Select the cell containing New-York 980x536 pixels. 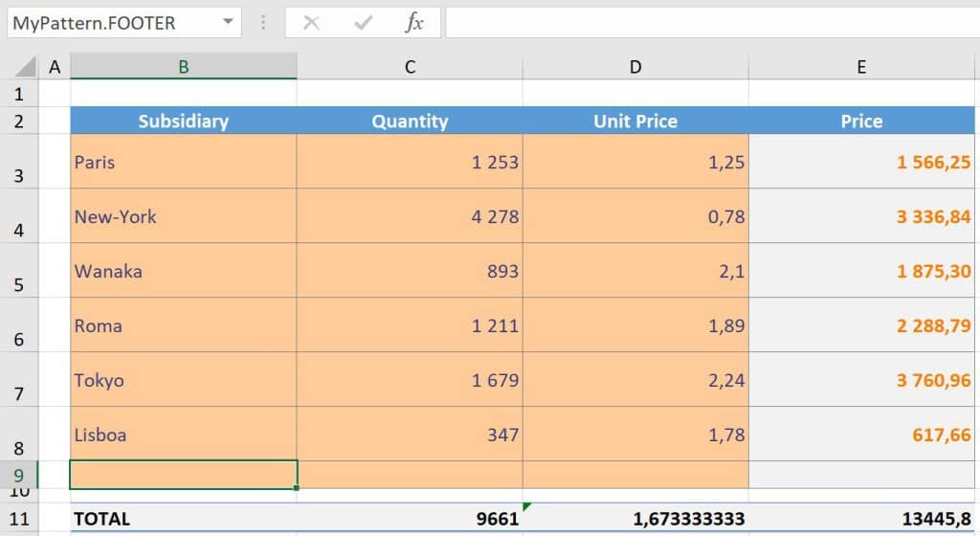(183, 216)
